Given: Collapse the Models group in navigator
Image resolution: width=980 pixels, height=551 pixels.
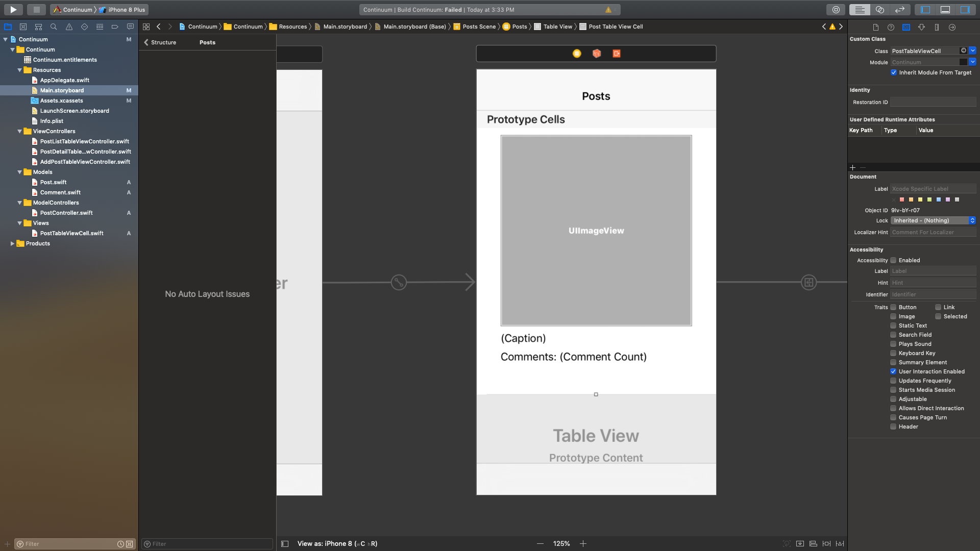Looking at the screenshot, I should pos(19,172).
